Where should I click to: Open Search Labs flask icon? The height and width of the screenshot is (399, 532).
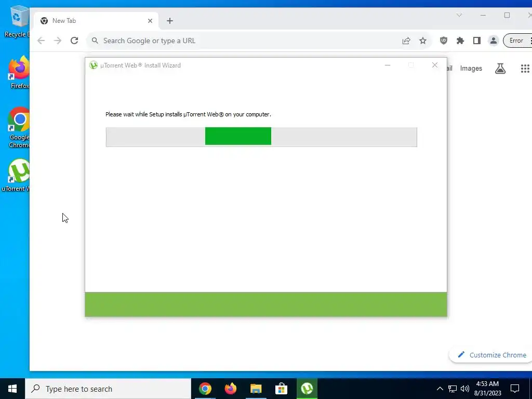tap(500, 69)
